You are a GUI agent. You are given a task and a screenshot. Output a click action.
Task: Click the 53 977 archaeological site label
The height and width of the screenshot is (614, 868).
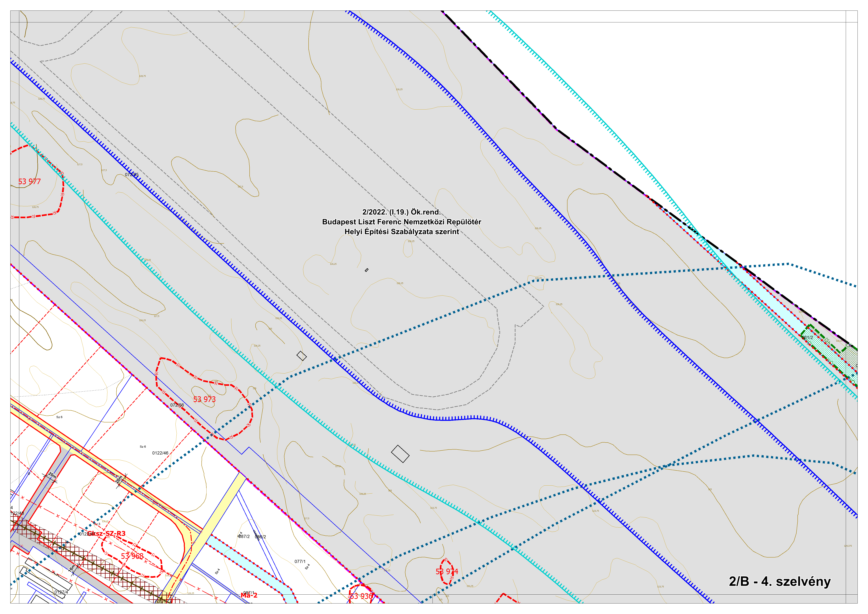[x=30, y=182]
